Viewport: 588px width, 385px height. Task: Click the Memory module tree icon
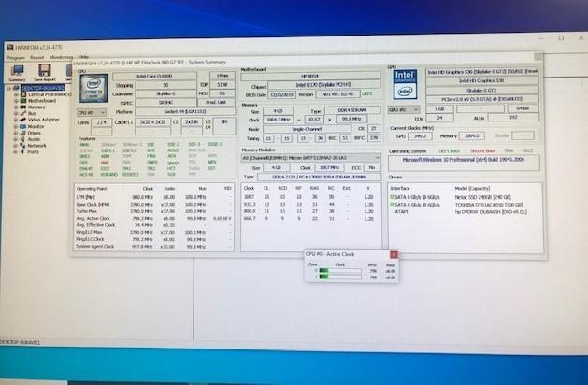coord(23,107)
